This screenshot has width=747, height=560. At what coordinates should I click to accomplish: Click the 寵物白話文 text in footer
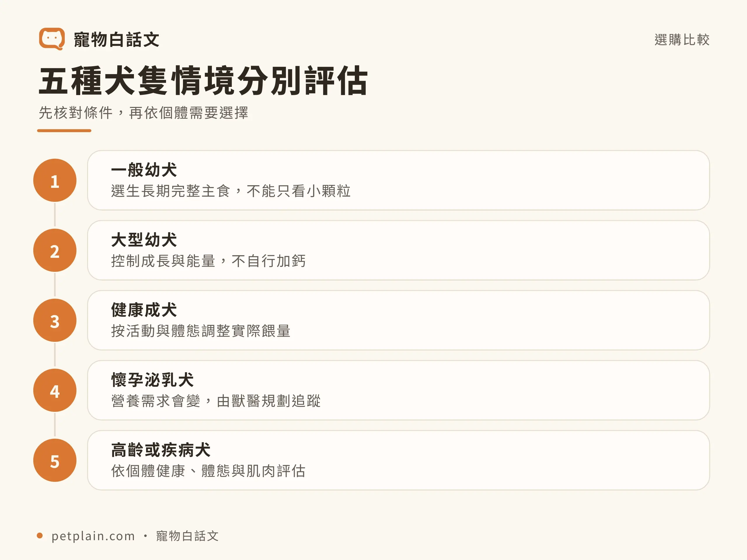pyautogui.click(x=187, y=536)
